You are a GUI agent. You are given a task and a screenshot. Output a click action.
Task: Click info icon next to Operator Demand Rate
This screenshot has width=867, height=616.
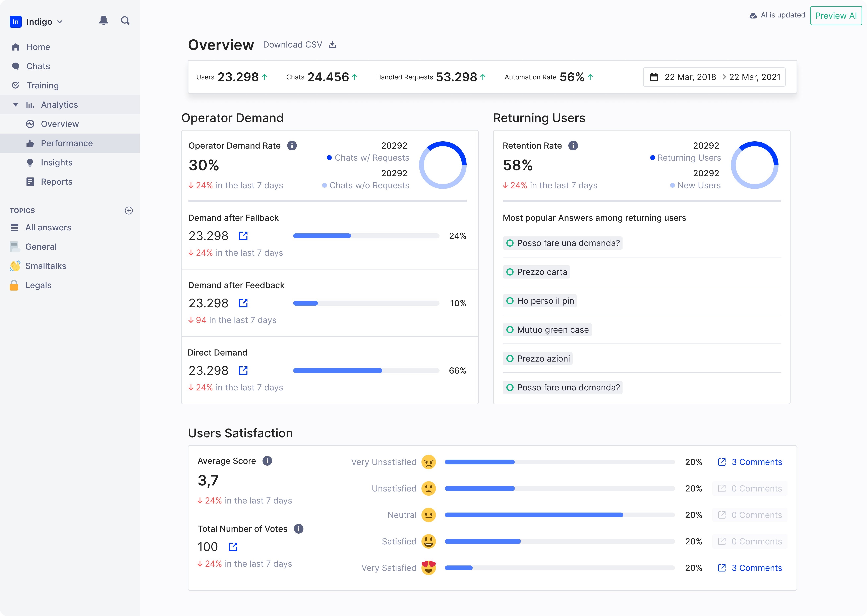292,146
